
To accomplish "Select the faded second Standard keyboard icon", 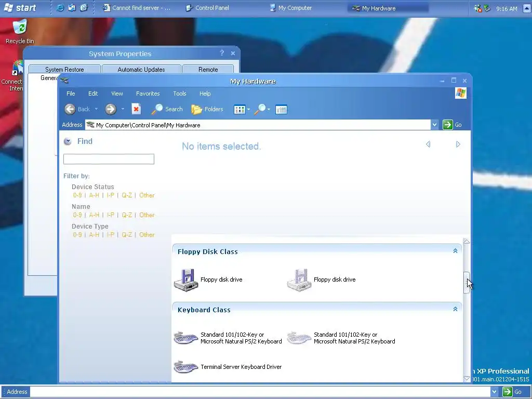I will point(299,338).
